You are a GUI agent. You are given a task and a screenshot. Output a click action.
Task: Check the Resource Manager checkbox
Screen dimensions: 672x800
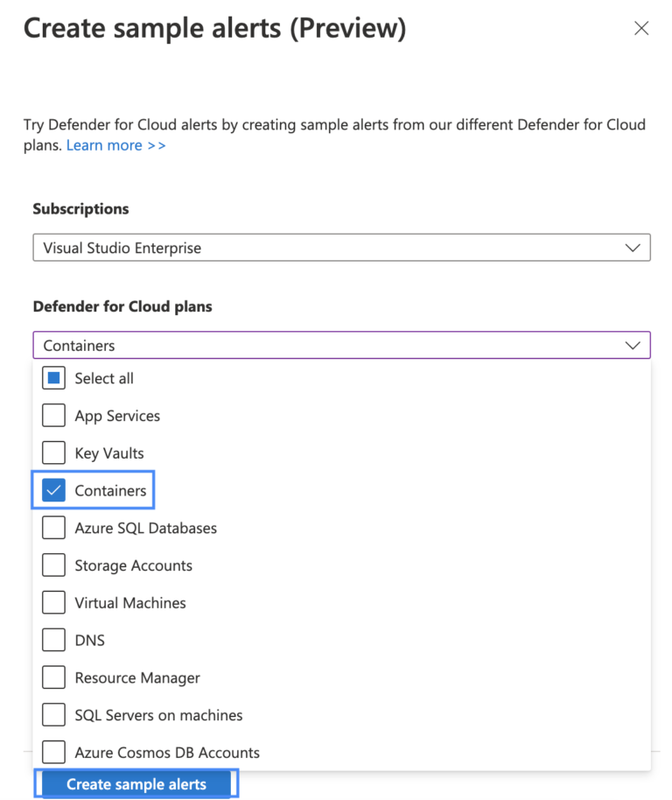pos(53,677)
